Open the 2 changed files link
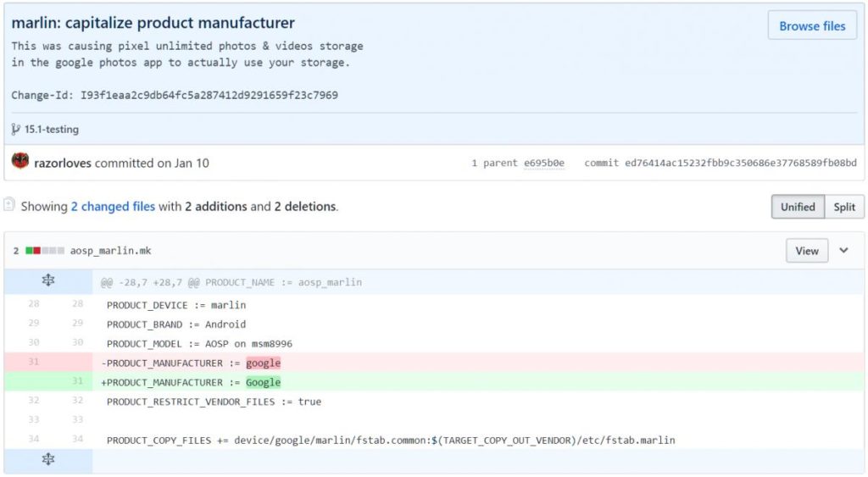 (112, 206)
